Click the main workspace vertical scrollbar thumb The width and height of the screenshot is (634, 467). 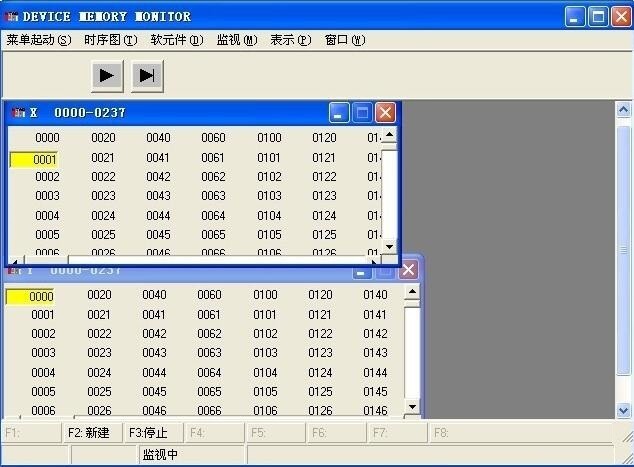pyautogui.click(x=623, y=251)
